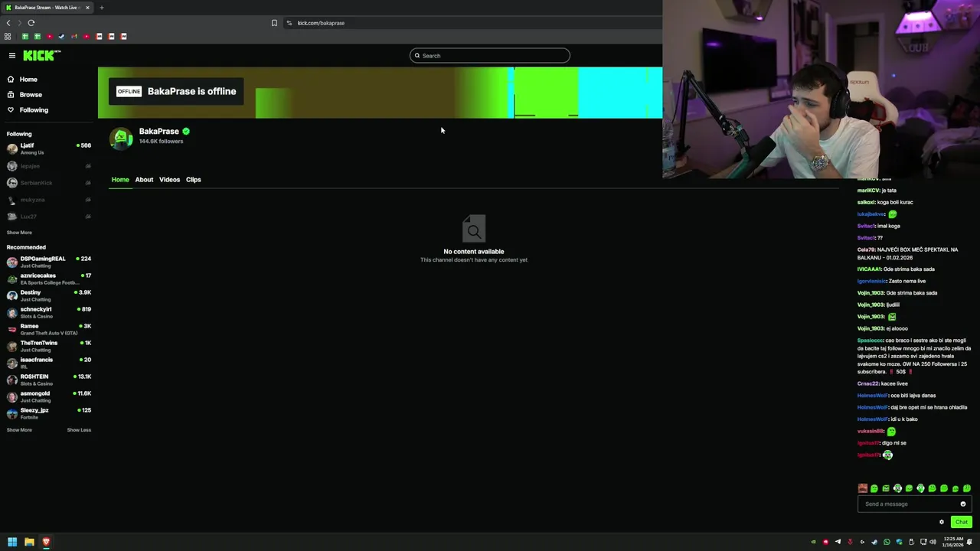Click the OFFLINE badge on banner
This screenshot has height=551, width=980.
129,92
